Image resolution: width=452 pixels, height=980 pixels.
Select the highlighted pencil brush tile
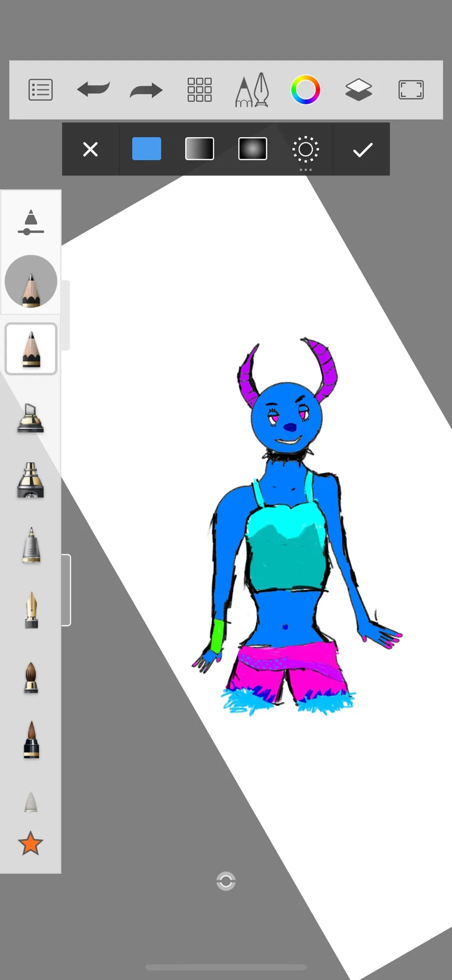(31, 349)
